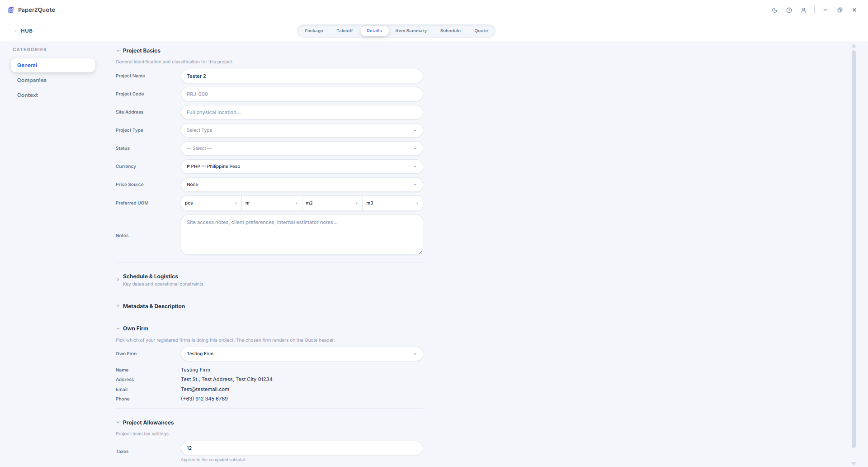Click the Paper2Quote app logo
The width and height of the screenshot is (868, 467).
click(x=11, y=10)
